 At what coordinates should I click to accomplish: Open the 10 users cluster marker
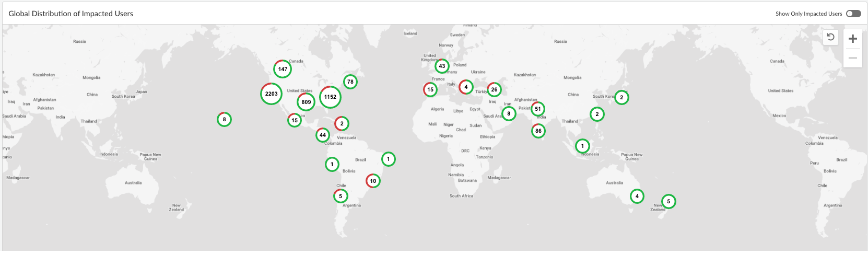coord(373,181)
